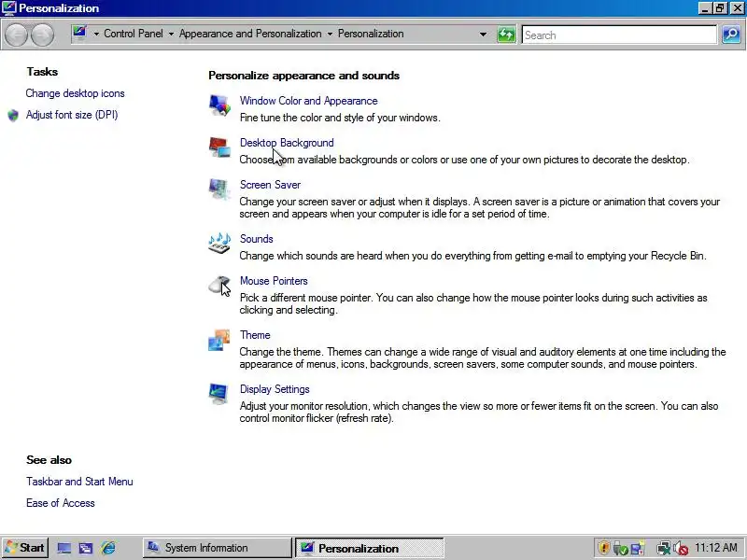Open the Display Settings link
Image resolution: width=747 pixels, height=560 pixels.
point(275,389)
